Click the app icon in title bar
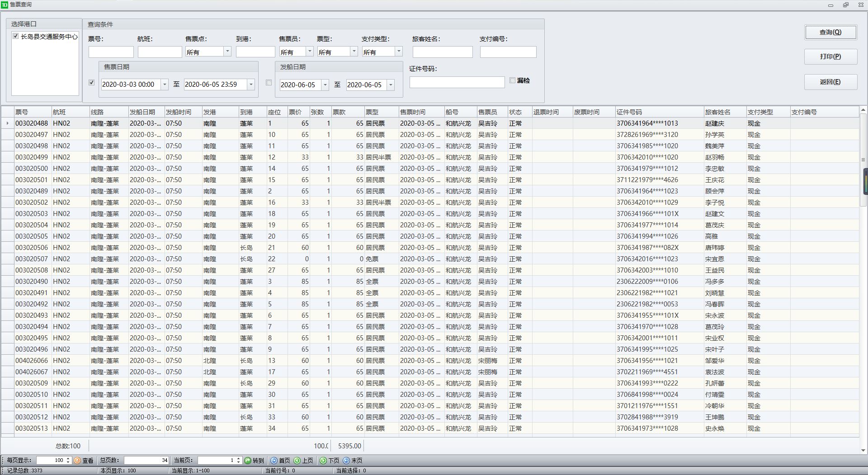Viewport: 868px width, 475px height. [x=5, y=5]
